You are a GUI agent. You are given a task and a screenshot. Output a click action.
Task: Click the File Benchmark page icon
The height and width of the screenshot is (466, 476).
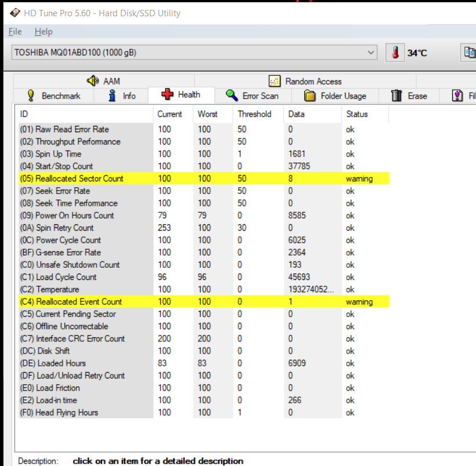(457, 96)
